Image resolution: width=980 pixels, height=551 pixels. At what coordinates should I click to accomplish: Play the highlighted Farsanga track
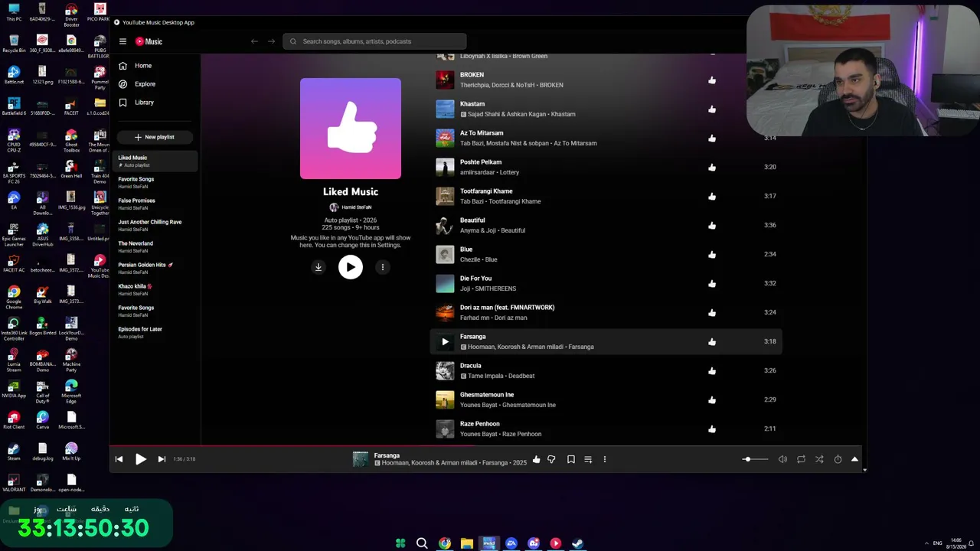coord(445,342)
